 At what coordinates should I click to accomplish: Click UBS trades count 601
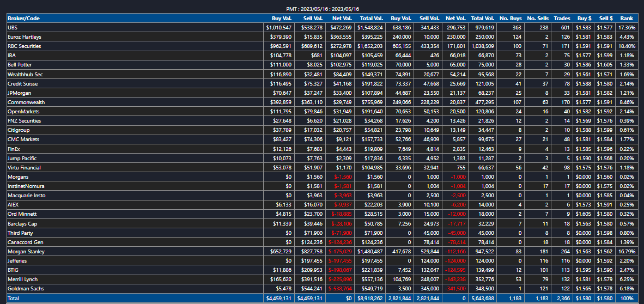click(566, 28)
